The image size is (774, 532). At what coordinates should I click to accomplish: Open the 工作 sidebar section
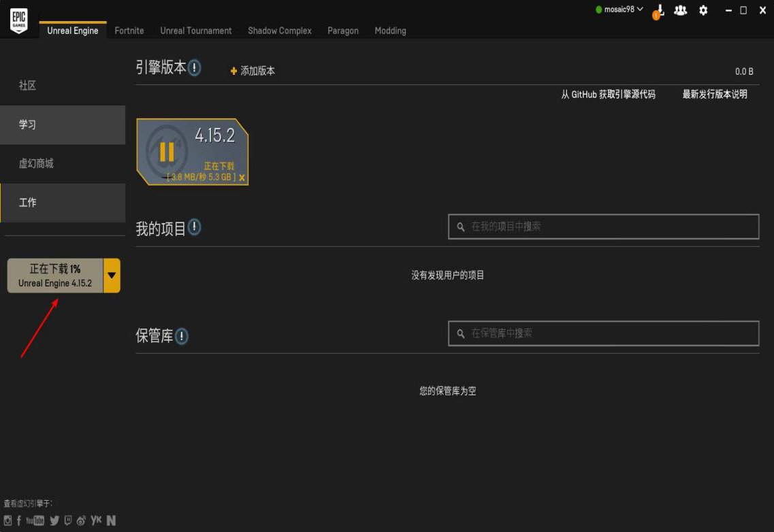(x=63, y=203)
